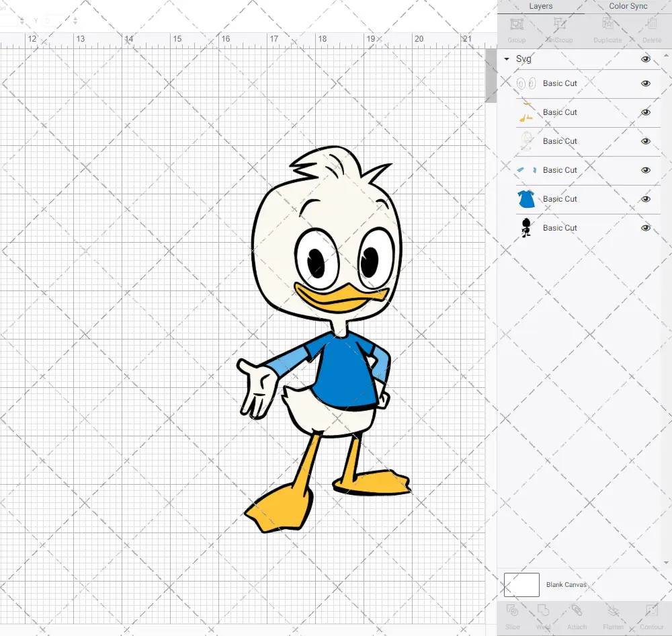672x636 pixels.
Task: Click the Svg group name
Action: click(523, 58)
